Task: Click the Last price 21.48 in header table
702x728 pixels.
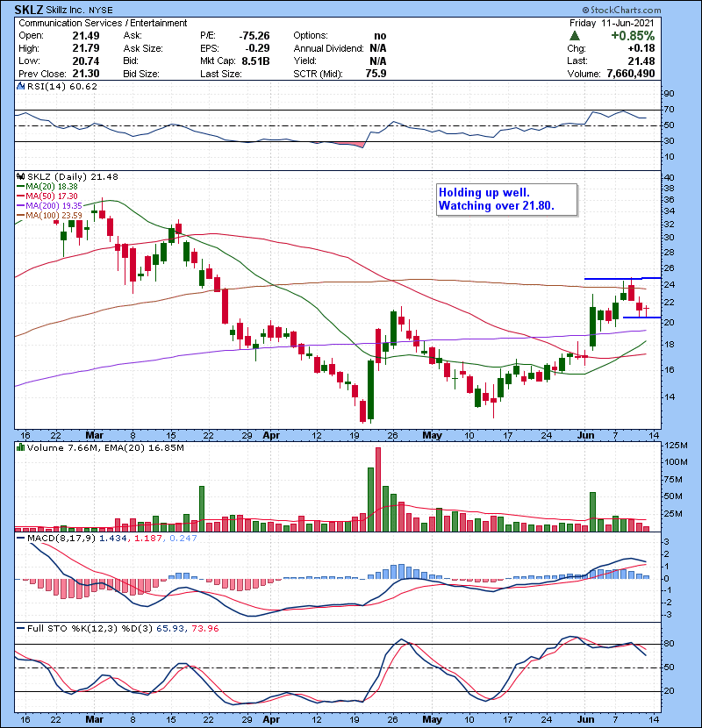Action: (641, 61)
